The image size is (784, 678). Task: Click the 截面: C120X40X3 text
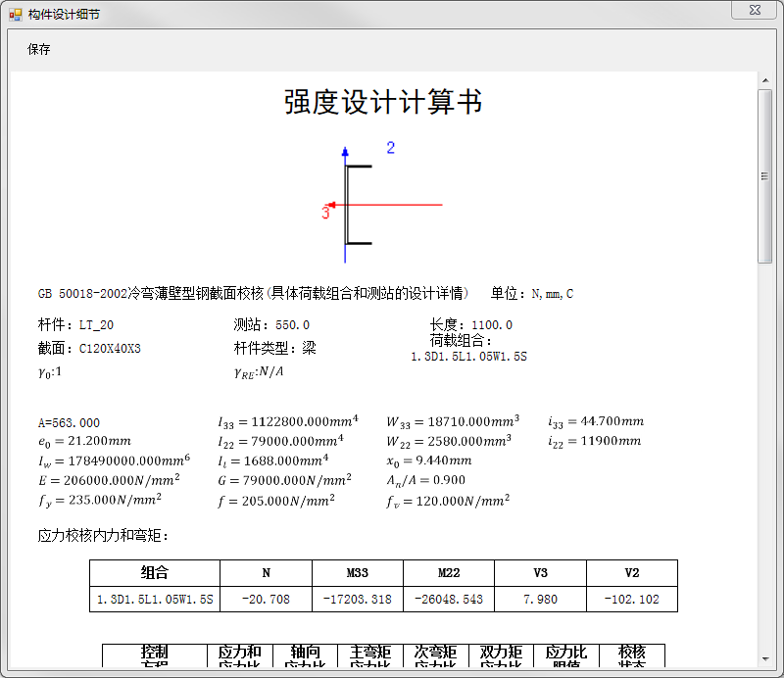tap(89, 349)
